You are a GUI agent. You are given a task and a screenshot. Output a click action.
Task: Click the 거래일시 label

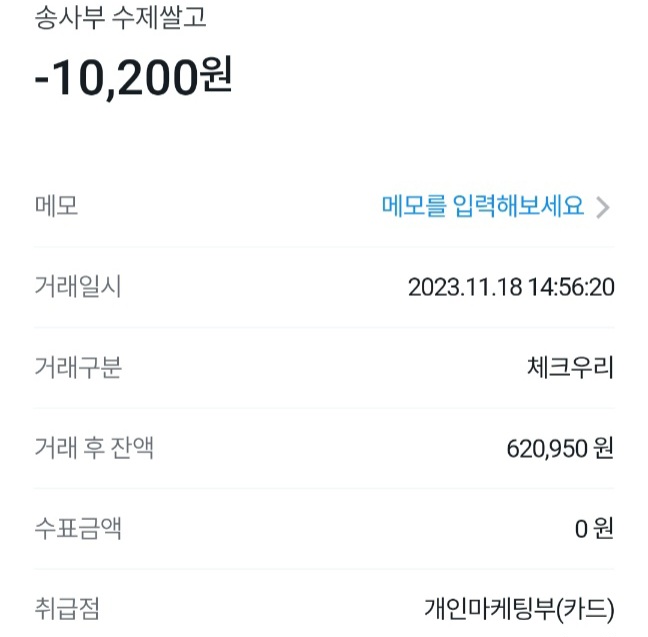pos(78,288)
